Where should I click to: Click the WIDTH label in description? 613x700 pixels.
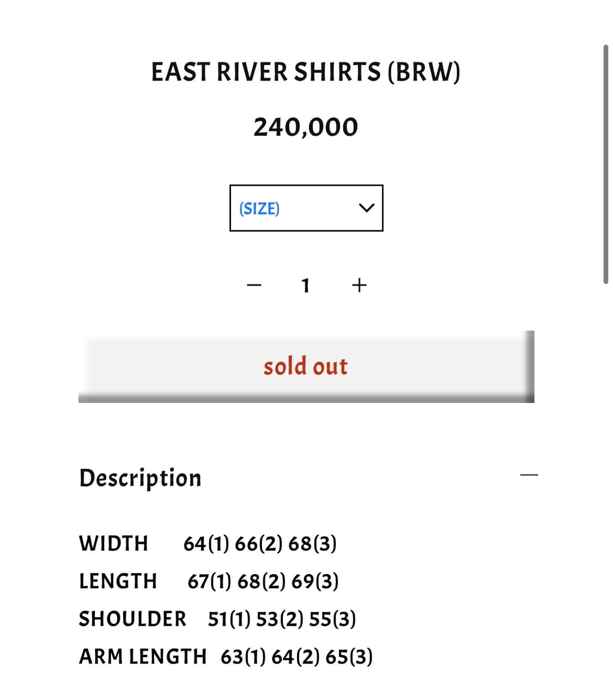[113, 543]
